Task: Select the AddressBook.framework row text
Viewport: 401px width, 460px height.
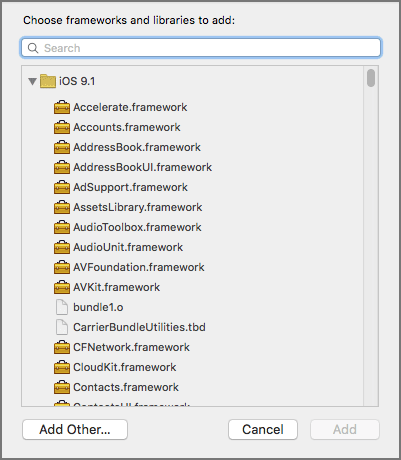Action: pos(137,147)
